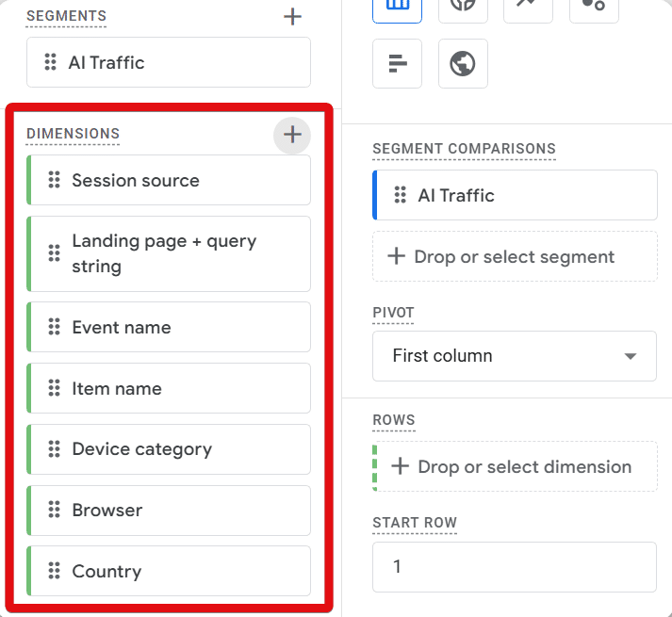
Task: Grab the drag handle of Country
Action: (54, 571)
